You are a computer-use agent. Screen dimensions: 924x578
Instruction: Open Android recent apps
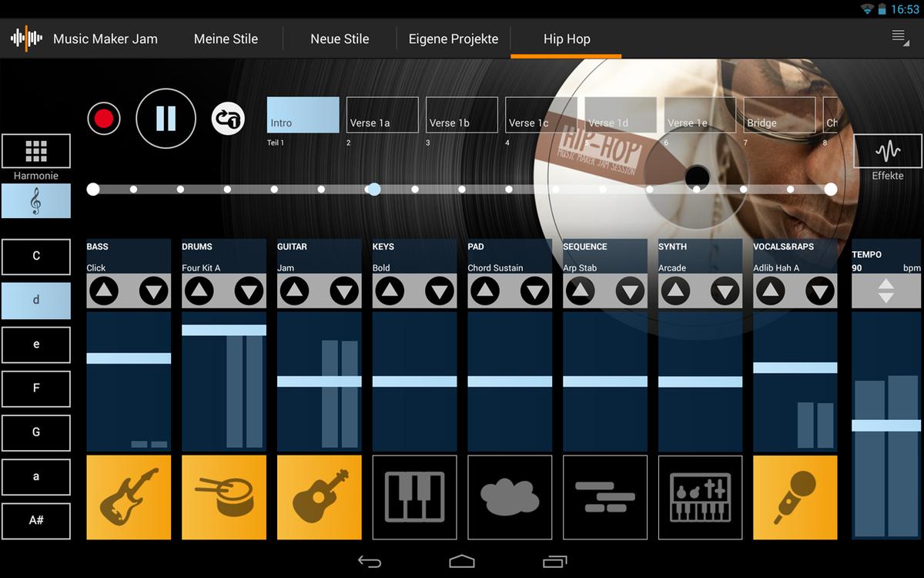point(554,561)
